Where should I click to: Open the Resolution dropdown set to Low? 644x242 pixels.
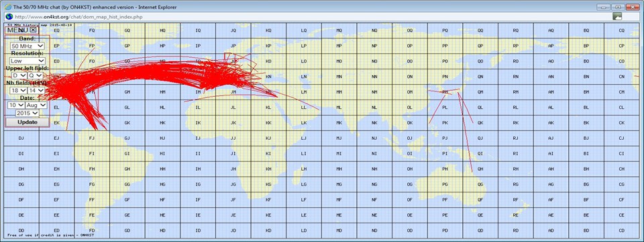pyautogui.click(x=28, y=61)
